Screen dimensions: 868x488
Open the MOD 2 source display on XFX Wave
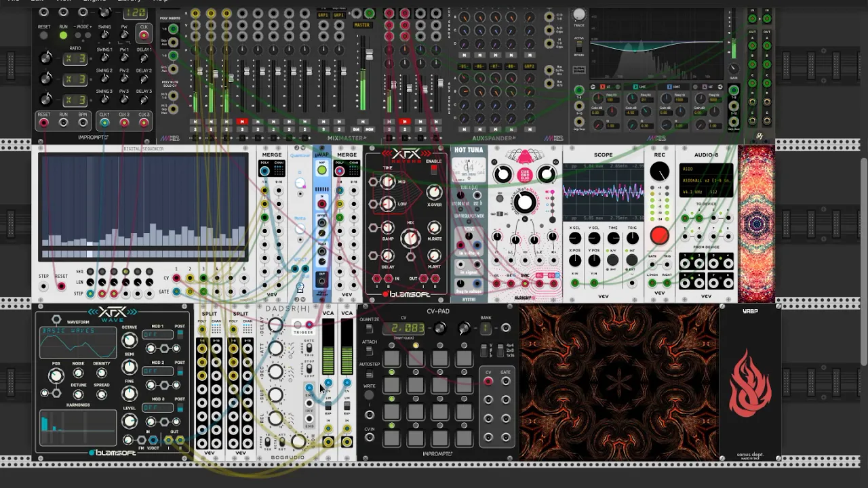click(157, 371)
